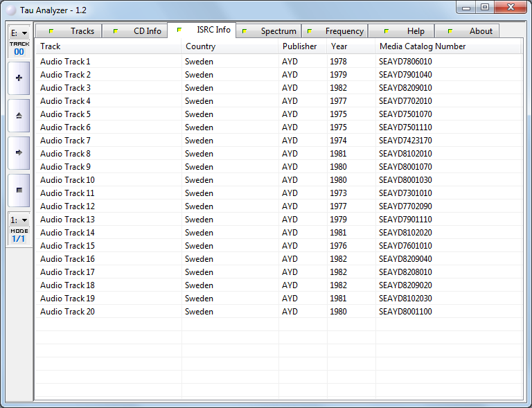Viewport: 532px width, 408px height.
Task: Click the Media Catalog Number column header
Action: [x=447, y=46]
